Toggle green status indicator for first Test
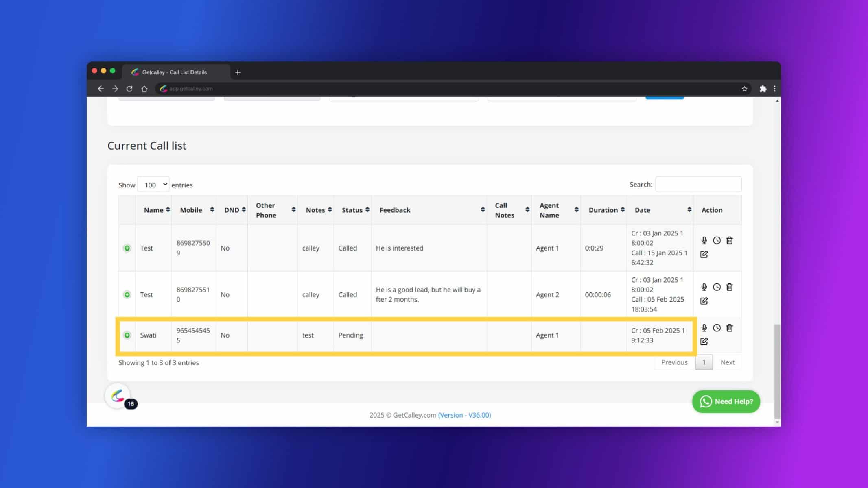The image size is (868, 488). [x=127, y=248]
